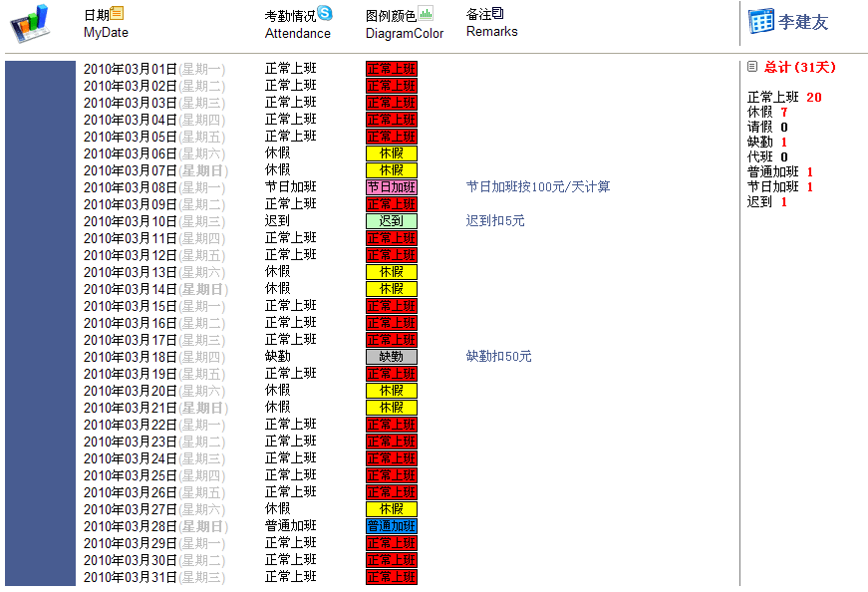868x592 pixels.
Task: Click the note icon beside 日期
Action: (118, 13)
